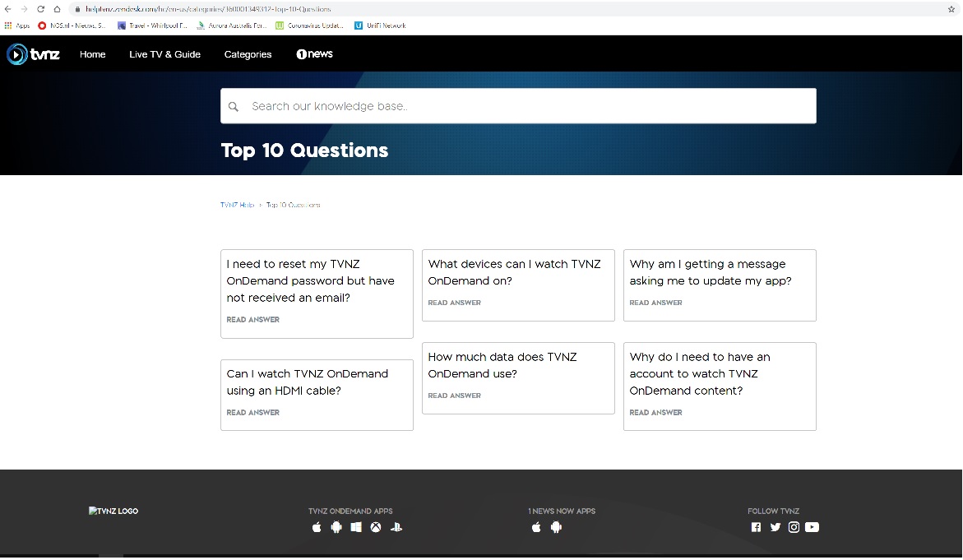Click the browser address bar URL
The height and width of the screenshot is (560, 963).
click(208, 9)
